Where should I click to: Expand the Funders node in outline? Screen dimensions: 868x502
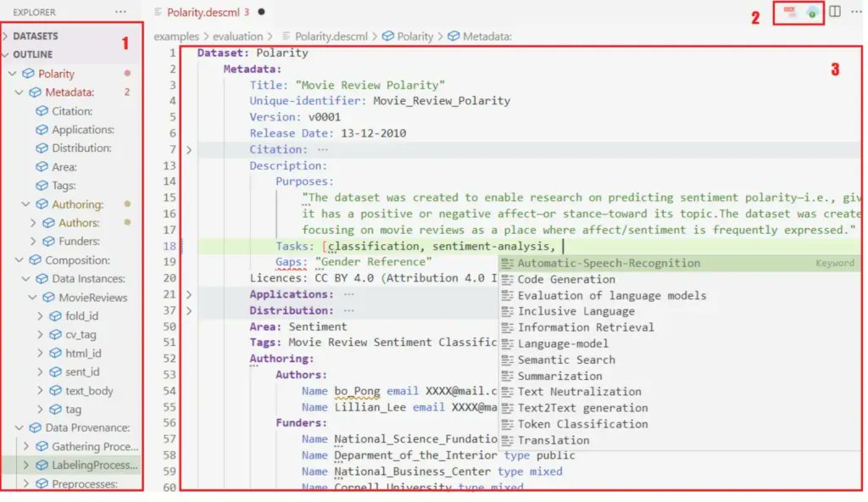tap(33, 242)
